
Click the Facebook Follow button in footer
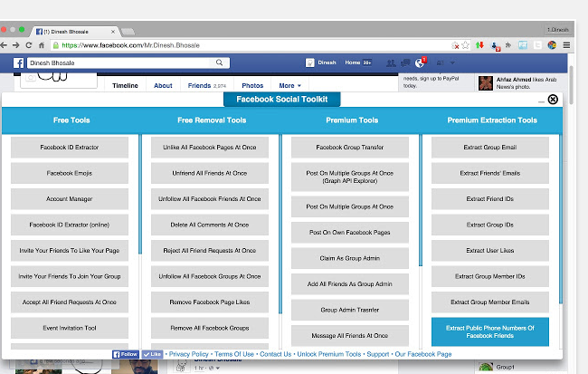[x=126, y=354]
